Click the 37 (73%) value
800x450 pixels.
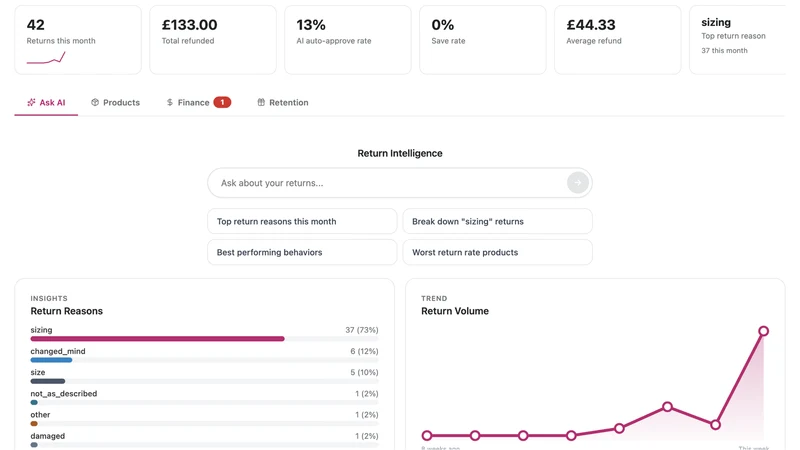pyautogui.click(x=362, y=330)
